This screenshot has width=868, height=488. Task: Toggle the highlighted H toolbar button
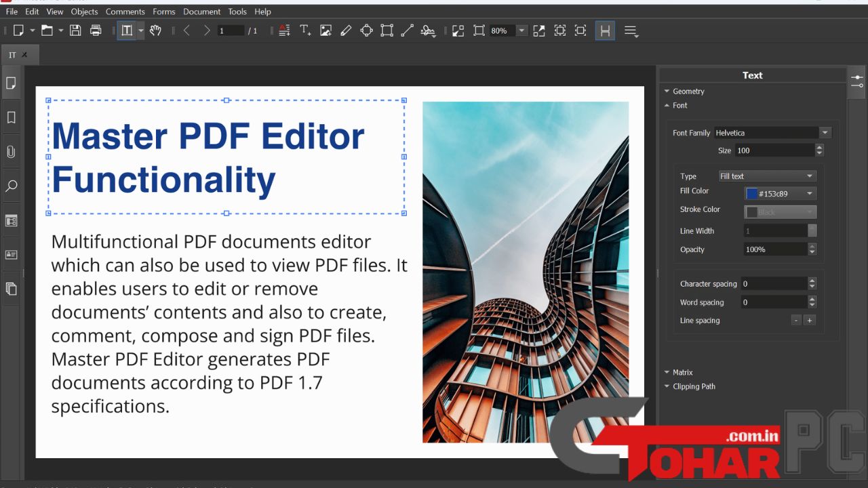click(x=605, y=30)
